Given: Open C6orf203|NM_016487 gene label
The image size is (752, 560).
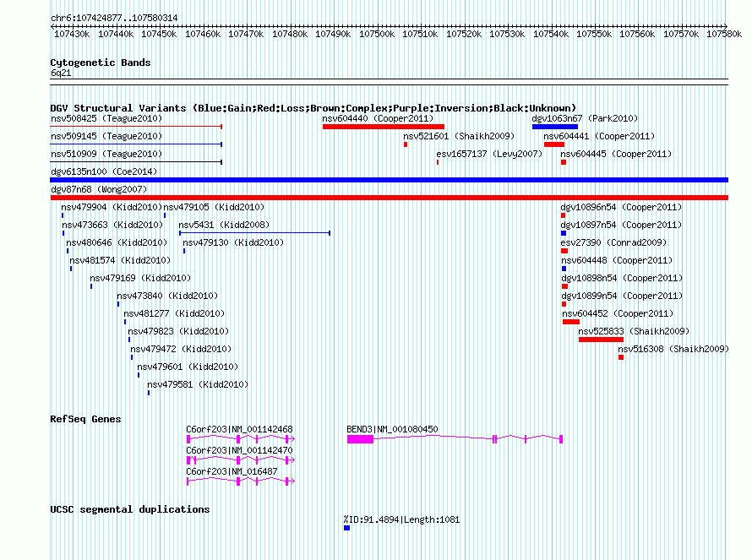Looking at the screenshot, I should tap(232, 471).
